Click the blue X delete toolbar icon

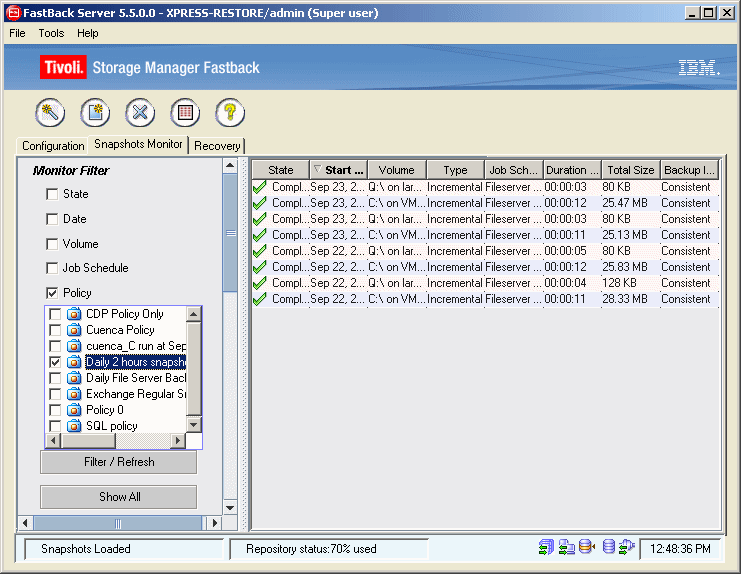click(140, 113)
